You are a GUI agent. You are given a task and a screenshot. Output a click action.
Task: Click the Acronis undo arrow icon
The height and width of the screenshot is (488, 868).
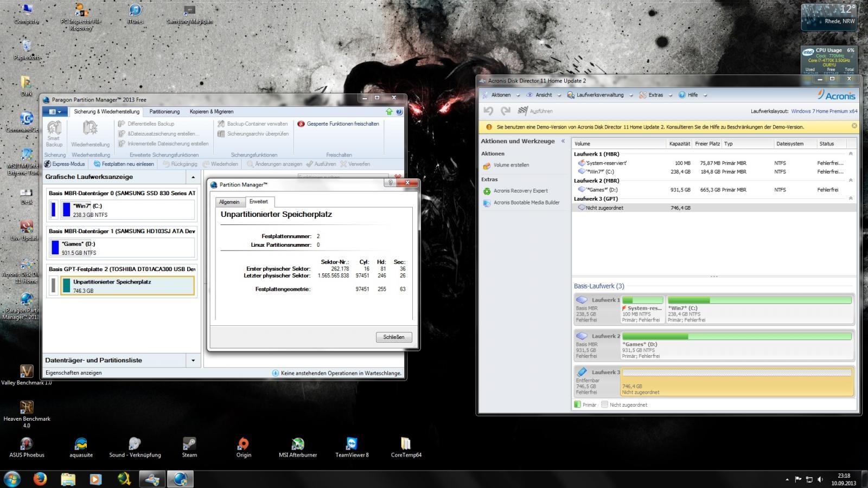(488, 111)
